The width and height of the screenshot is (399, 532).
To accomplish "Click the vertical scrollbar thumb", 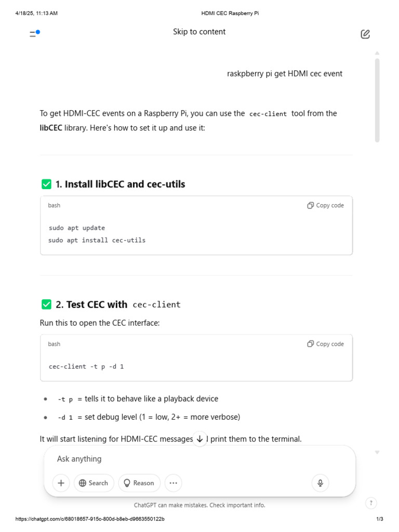I will point(377,99).
